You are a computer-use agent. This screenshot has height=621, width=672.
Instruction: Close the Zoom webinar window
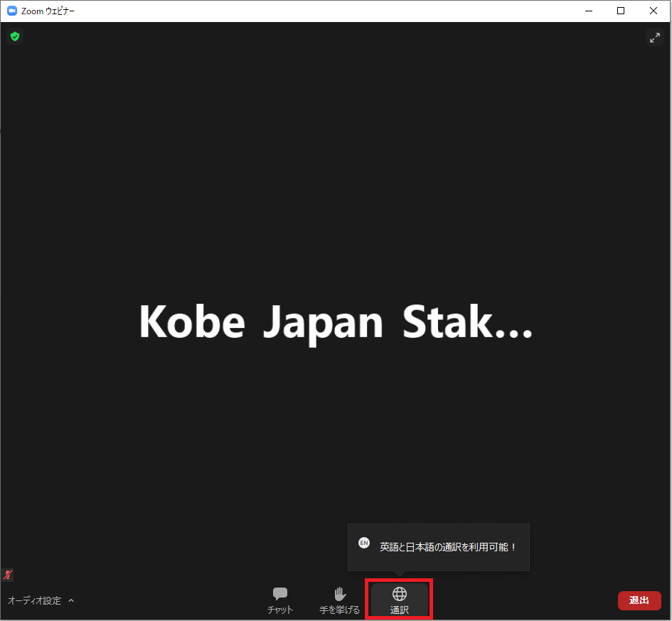pos(654,11)
